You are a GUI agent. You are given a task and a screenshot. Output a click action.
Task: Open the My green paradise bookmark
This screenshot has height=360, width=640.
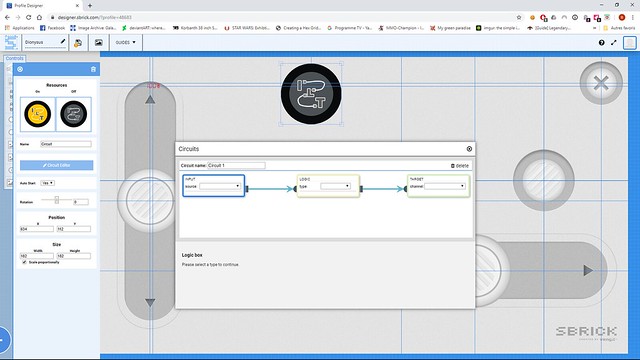(x=450, y=28)
